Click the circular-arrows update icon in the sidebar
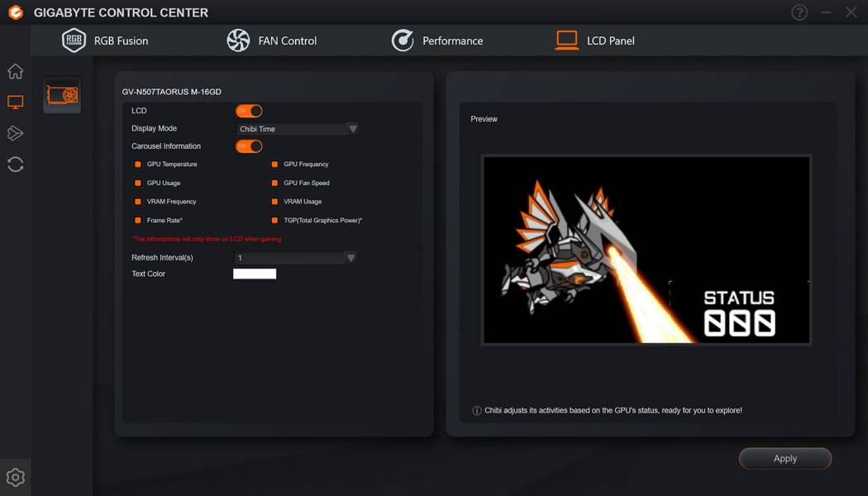868x496 pixels. [16, 165]
